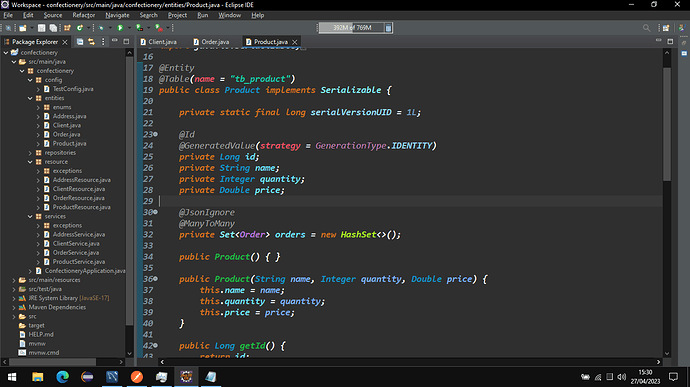The image size is (690, 387).
Task: Click the Save All toolbar icon
Action: tap(53, 28)
